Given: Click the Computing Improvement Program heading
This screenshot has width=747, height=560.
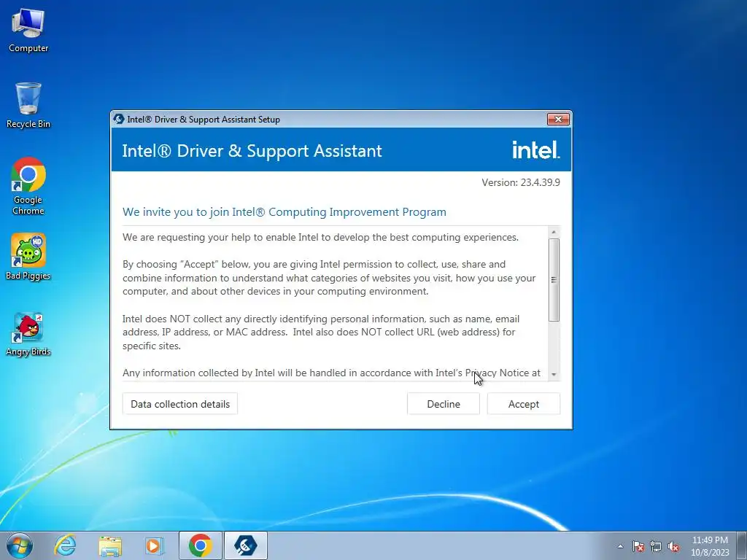Looking at the screenshot, I should pos(285,212).
